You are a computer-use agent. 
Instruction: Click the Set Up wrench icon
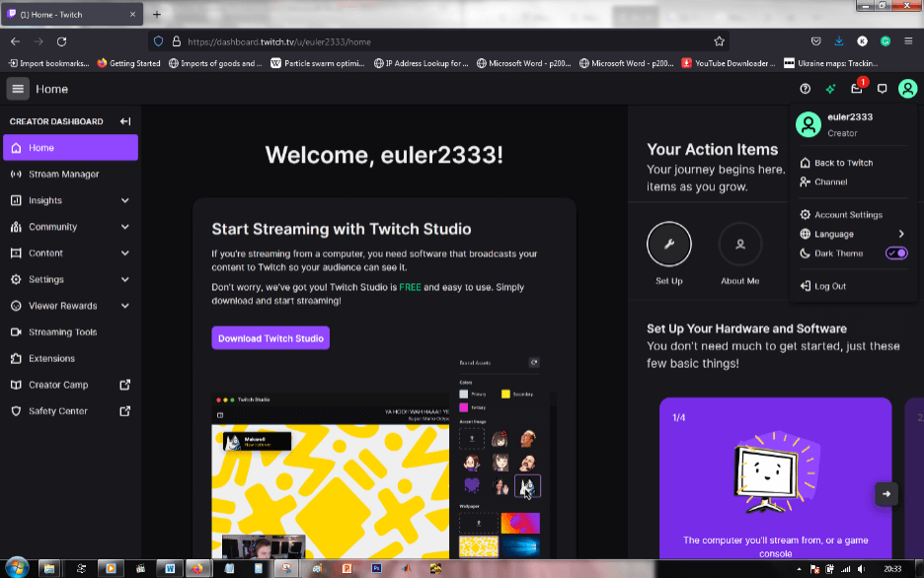pyautogui.click(x=669, y=244)
